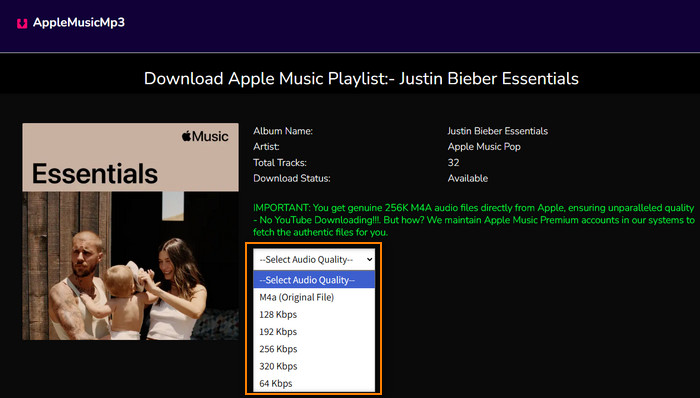Choose 192 Kbps audio quality
The width and height of the screenshot is (700, 398).
[x=314, y=332]
